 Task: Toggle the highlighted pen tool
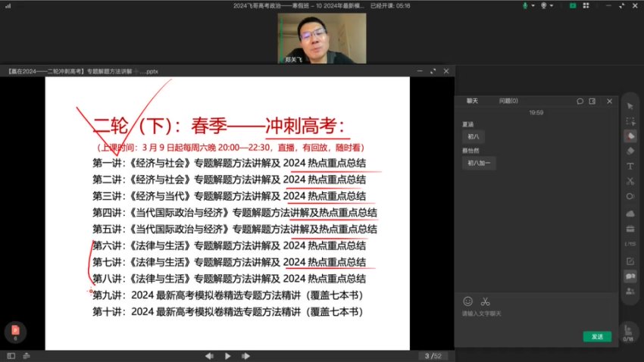[630, 136]
